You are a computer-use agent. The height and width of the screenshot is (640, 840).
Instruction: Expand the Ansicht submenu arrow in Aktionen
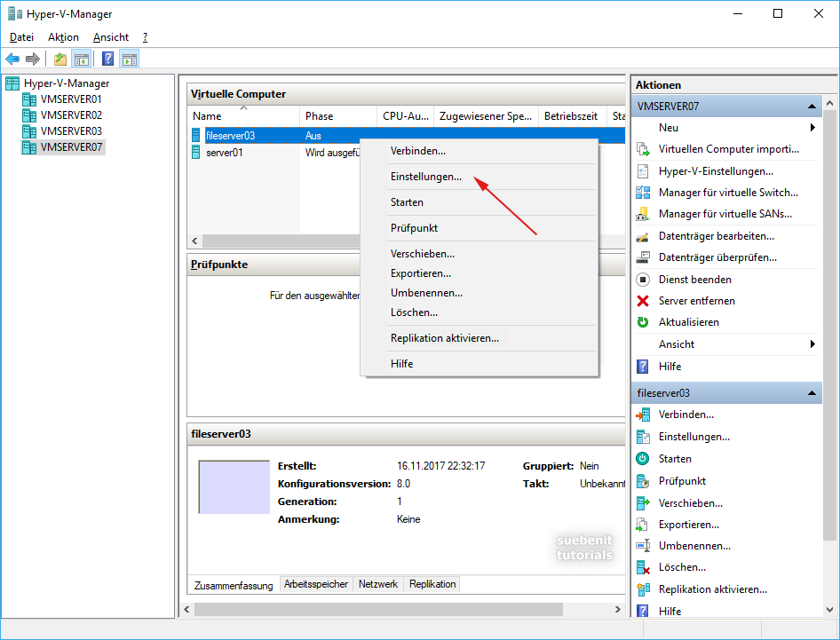tap(812, 344)
